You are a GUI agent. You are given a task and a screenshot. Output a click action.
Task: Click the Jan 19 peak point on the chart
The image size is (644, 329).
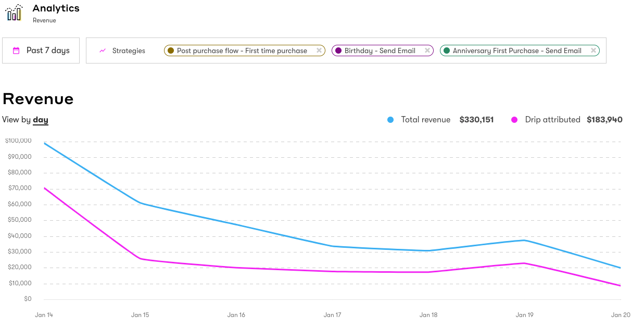[x=525, y=241]
